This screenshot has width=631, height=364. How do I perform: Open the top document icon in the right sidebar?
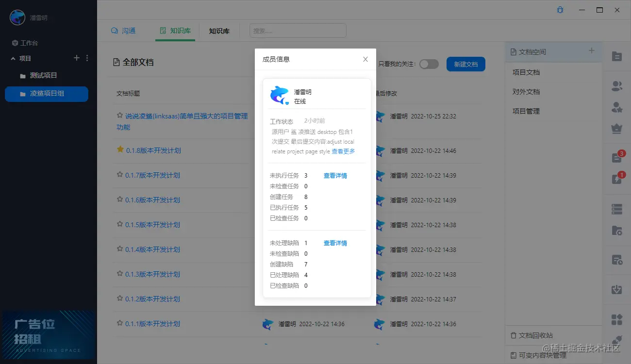[617, 56]
